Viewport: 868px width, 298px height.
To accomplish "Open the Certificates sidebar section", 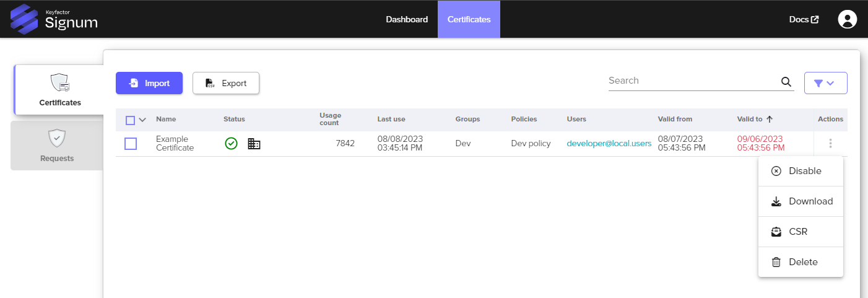I will 59,90.
